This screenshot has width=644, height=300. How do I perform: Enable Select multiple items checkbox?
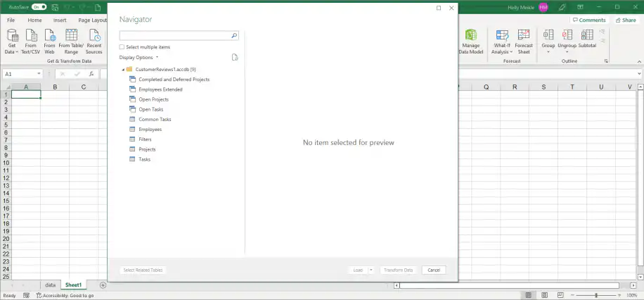pos(122,47)
